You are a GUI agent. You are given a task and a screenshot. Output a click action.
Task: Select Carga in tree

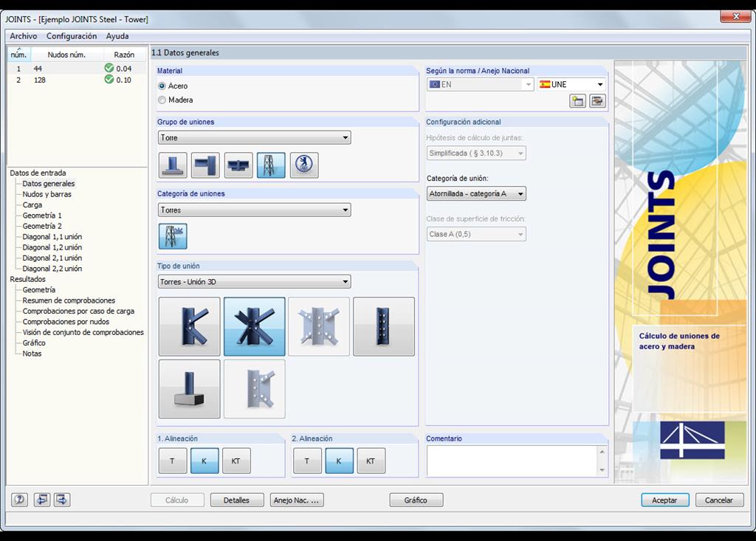click(32, 205)
